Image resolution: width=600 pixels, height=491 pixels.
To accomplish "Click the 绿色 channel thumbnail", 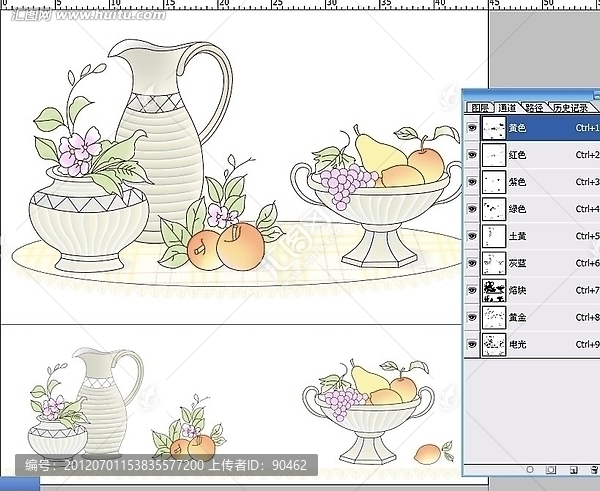I will (494, 209).
